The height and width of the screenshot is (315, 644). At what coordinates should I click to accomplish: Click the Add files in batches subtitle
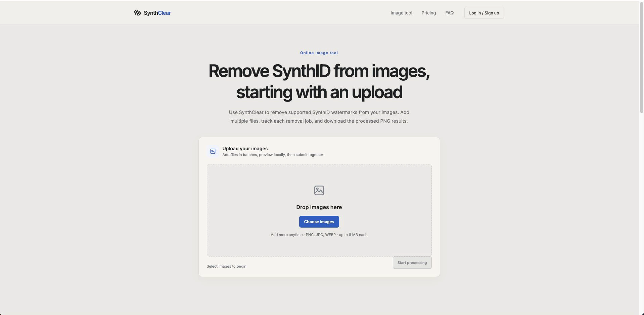(x=273, y=155)
